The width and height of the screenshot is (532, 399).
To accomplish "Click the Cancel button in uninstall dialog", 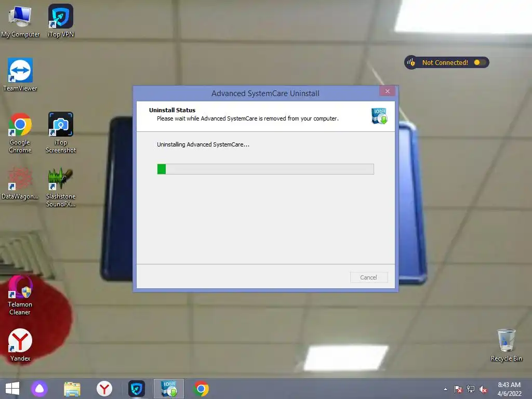I will 369,277.
